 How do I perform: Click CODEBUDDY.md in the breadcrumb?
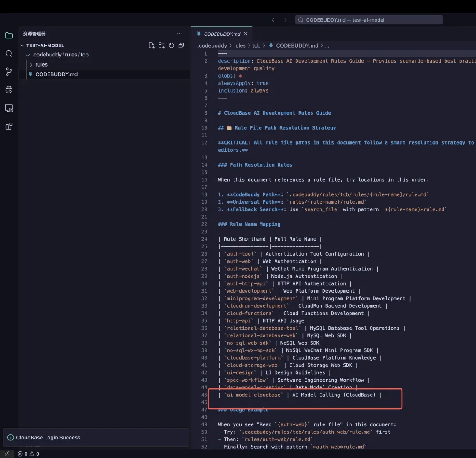[297, 45]
